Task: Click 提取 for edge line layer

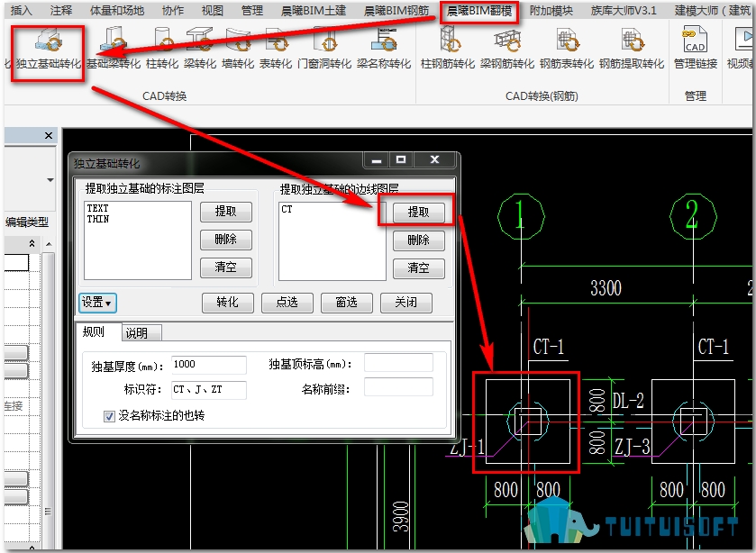Action: click(418, 213)
